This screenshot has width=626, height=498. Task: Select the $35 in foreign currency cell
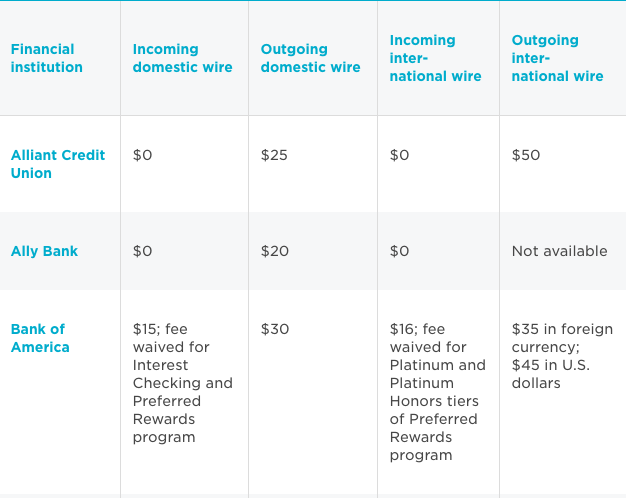coord(561,356)
